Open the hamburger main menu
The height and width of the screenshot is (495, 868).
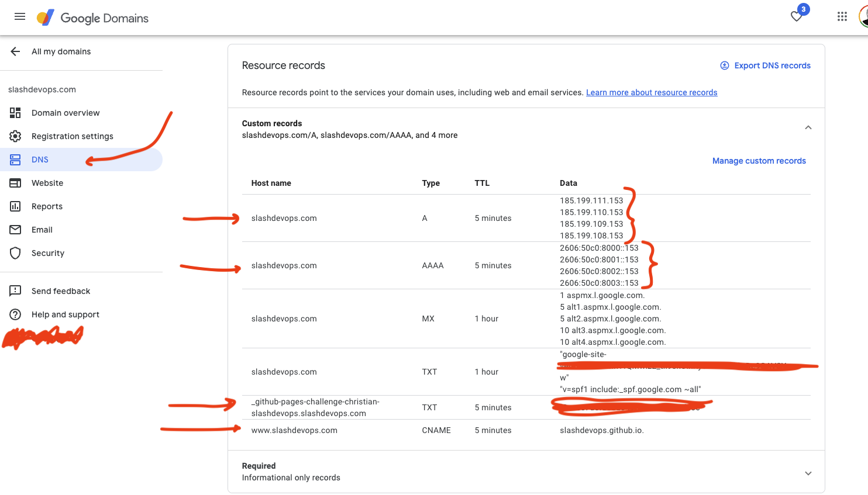pyautogui.click(x=20, y=16)
